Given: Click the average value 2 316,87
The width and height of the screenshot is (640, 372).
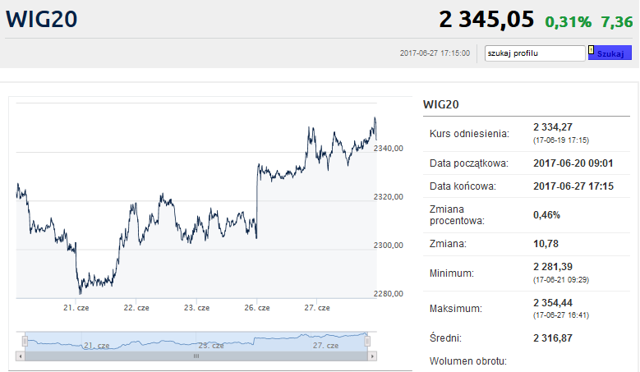Looking at the screenshot, I should [x=553, y=338].
